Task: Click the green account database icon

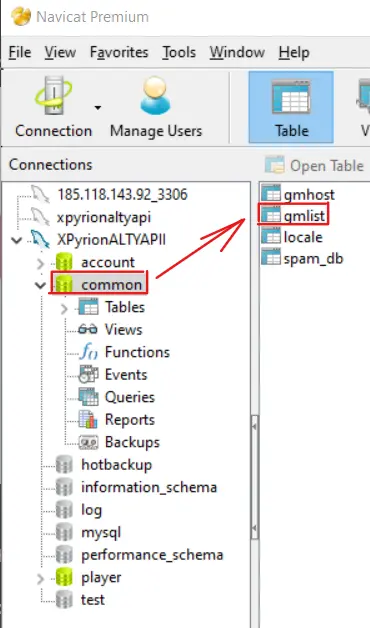Action: (64, 262)
